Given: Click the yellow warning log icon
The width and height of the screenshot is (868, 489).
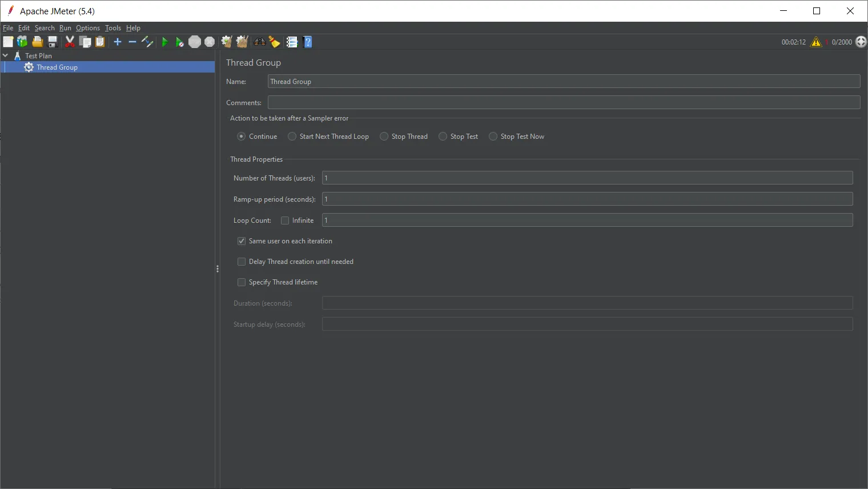Looking at the screenshot, I should [x=816, y=42].
